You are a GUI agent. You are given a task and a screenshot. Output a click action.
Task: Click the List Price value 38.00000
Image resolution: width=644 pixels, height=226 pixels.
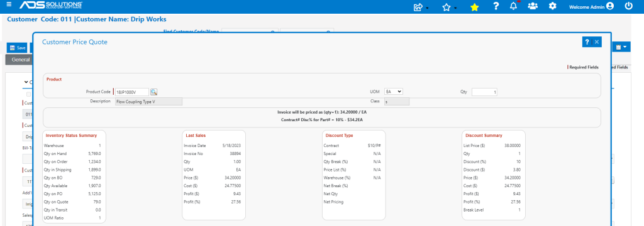pos(512,146)
